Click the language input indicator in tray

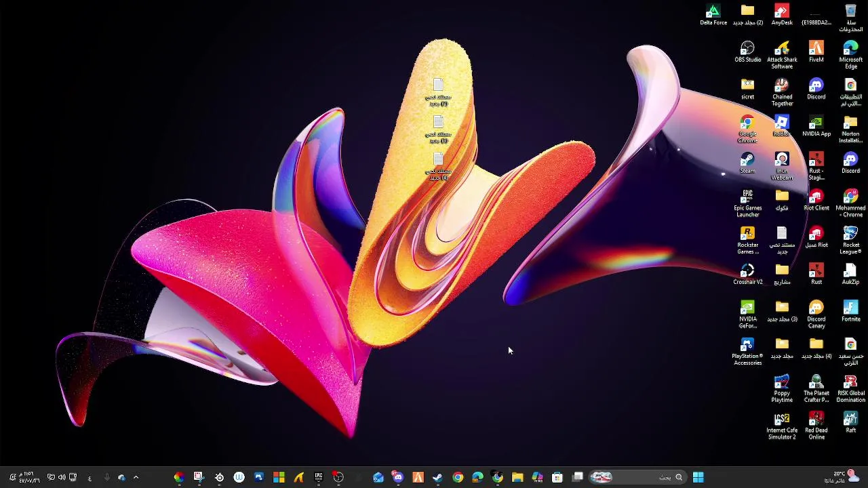point(90,478)
